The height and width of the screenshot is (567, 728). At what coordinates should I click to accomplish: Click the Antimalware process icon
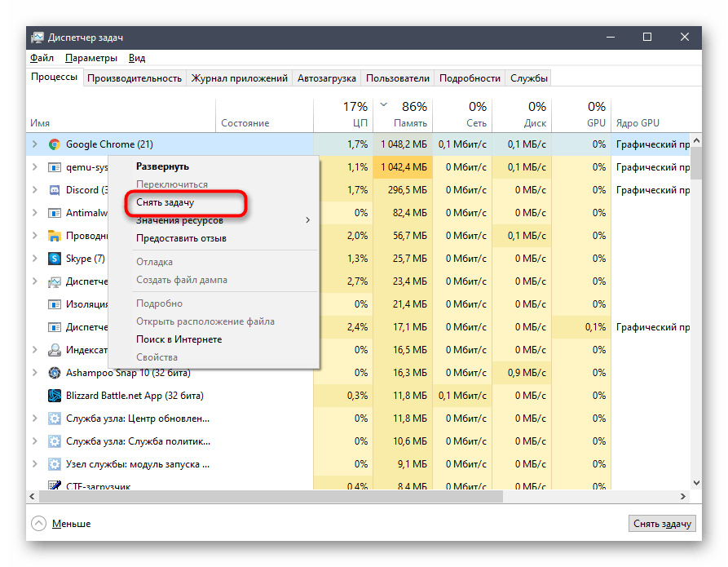click(x=55, y=213)
